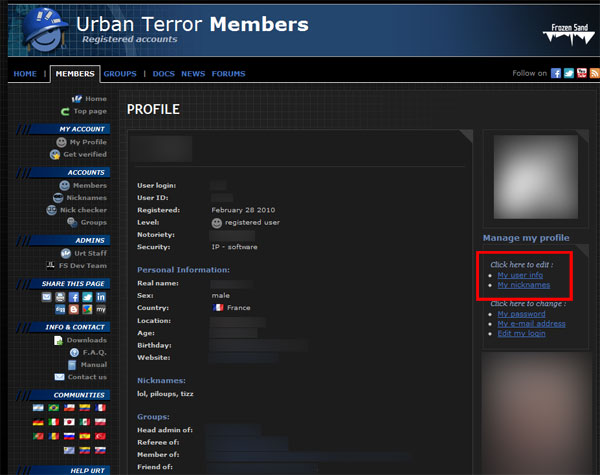600x475 pixels.
Task: Click the print page icon
Action: point(60,297)
